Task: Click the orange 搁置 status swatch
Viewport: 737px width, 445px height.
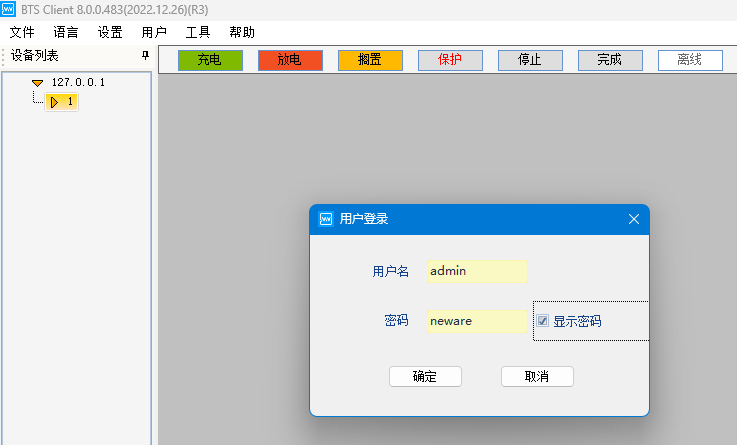Action: [370, 60]
